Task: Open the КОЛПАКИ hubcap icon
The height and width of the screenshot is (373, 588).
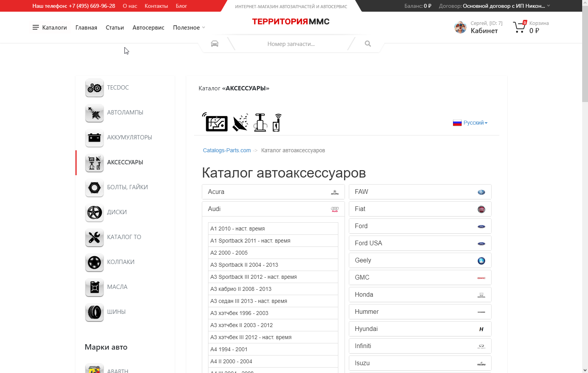Action: [94, 262]
